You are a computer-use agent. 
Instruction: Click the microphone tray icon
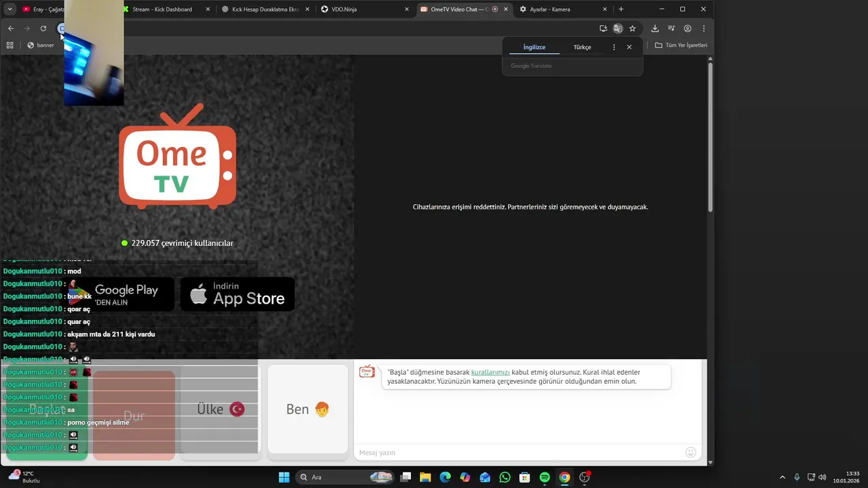[797, 477]
